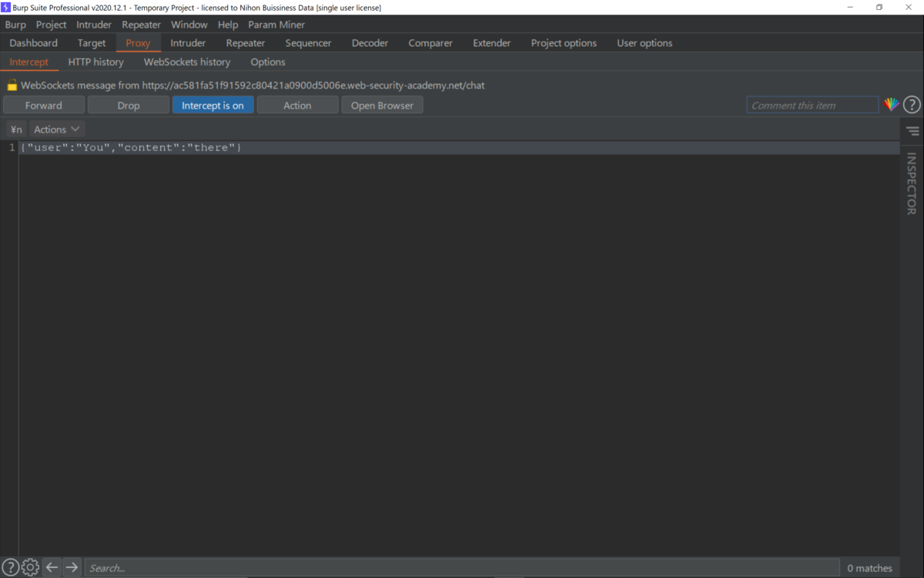Open the User options tab
The width and height of the screenshot is (924, 578).
(644, 43)
